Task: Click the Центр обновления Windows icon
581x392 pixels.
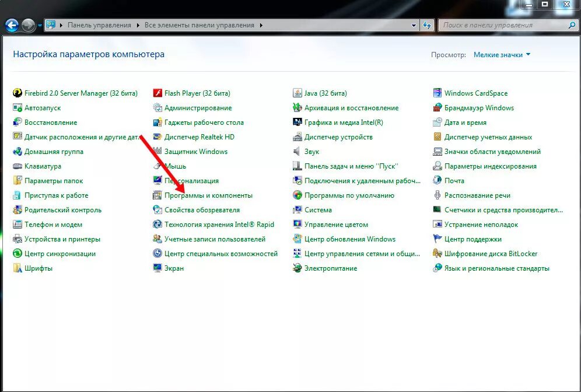Action: point(297,239)
